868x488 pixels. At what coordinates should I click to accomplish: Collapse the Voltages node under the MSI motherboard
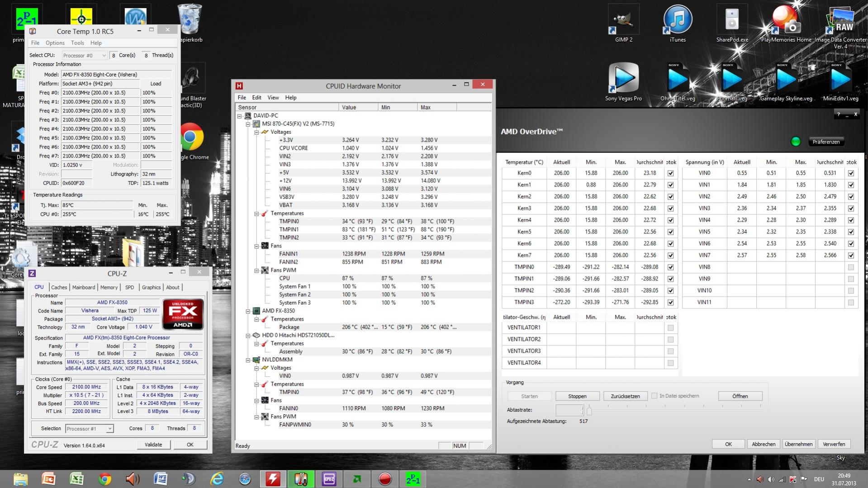click(256, 132)
